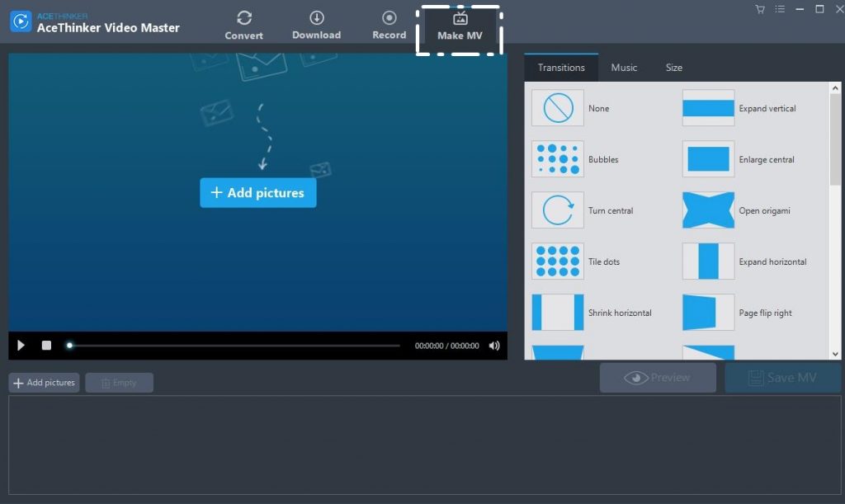Click transitions list scrollbar up arrow
845x504 pixels.
pos(835,87)
